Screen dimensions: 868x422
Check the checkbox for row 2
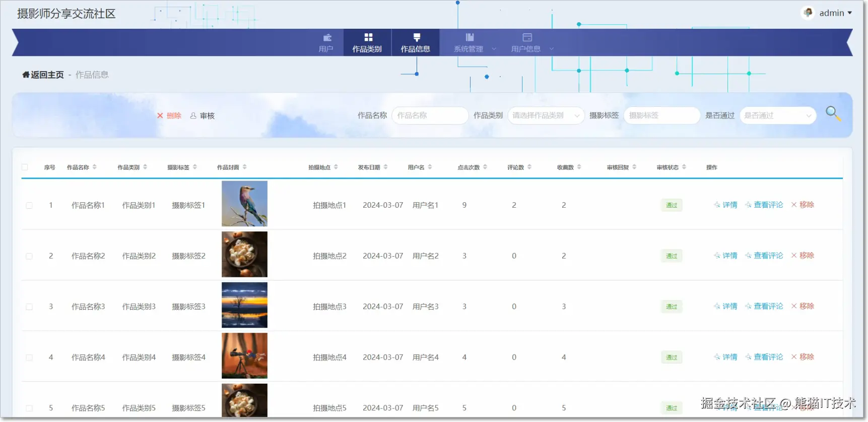pos(29,256)
